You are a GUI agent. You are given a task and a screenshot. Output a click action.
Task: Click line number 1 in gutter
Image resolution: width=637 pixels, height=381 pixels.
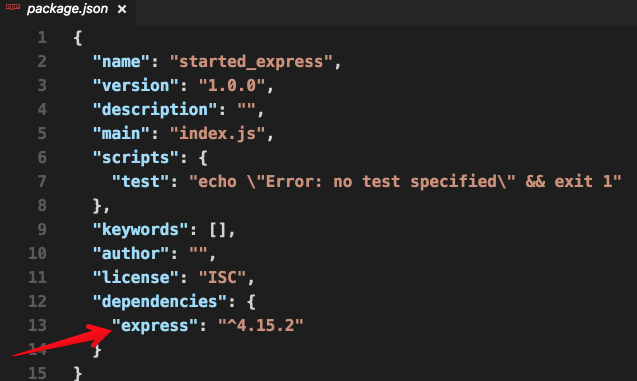click(42, 38)
